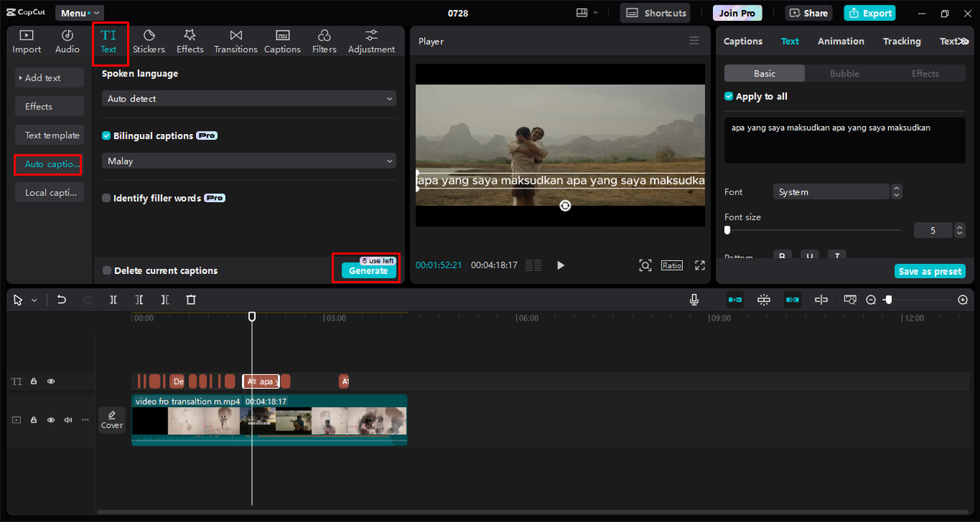Switch to the Tracking tab in inspector

coord(902,41)
